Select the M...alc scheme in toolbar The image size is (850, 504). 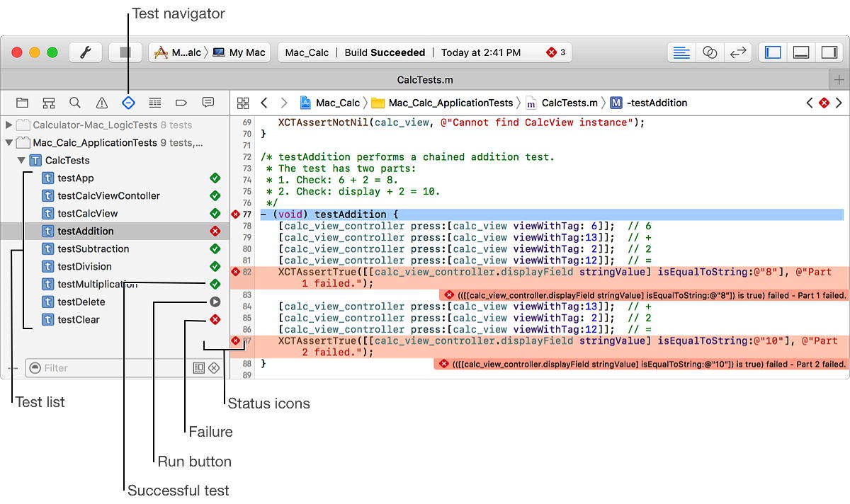tap(178, 52)
